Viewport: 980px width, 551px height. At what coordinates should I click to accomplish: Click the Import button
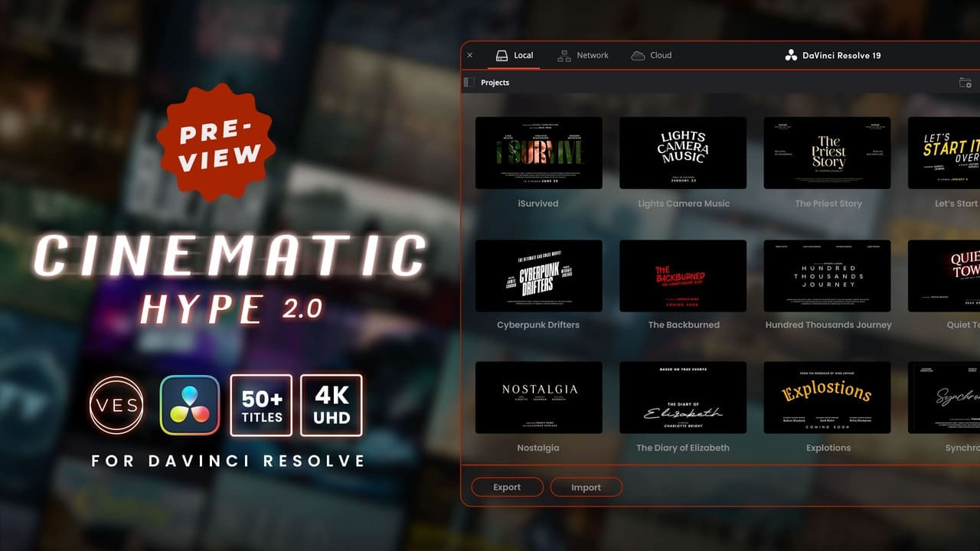click(586, 487)
